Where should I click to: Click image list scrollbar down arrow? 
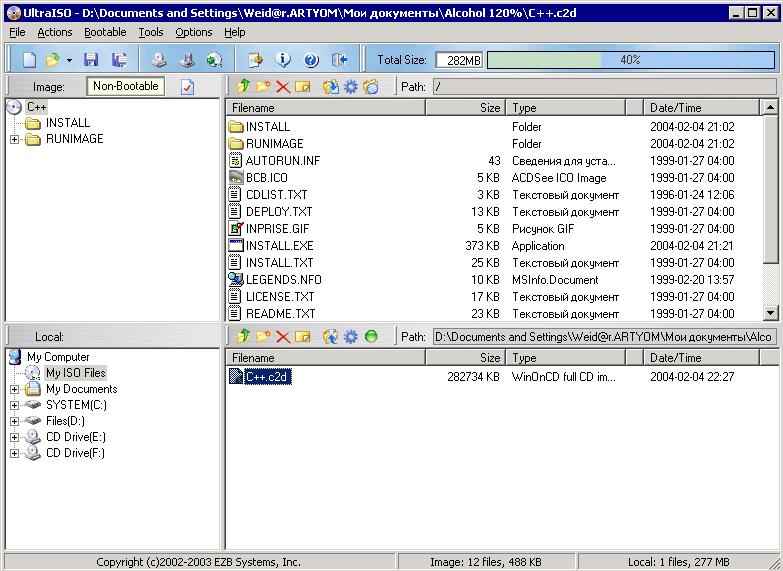coord(771,313)
